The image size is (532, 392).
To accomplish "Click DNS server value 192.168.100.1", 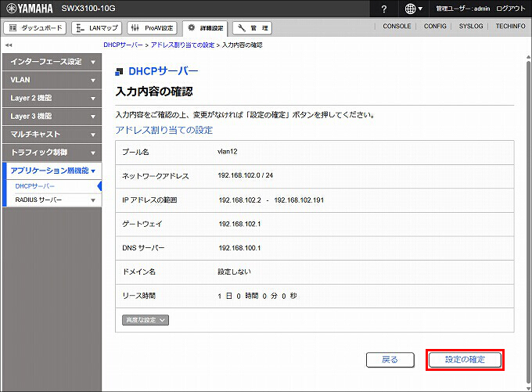I will point(239,248).
